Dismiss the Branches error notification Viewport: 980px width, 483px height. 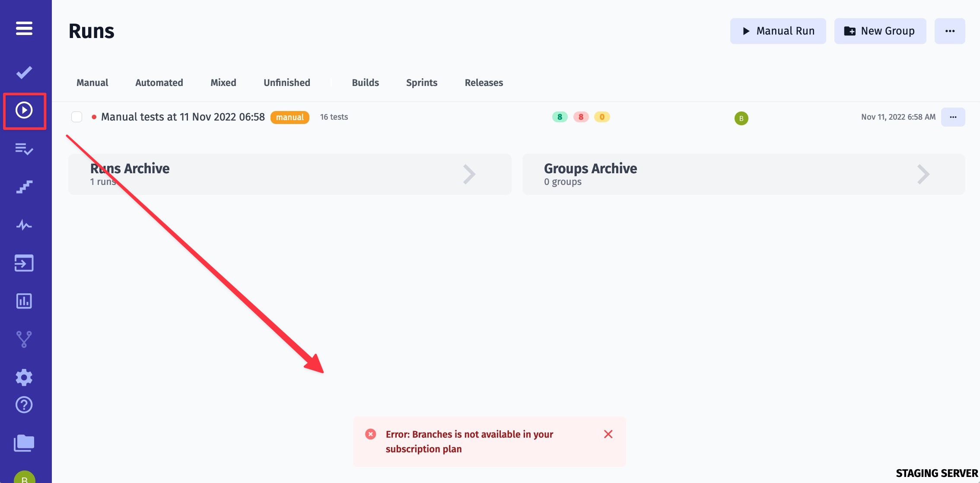[x=608, y=434]
